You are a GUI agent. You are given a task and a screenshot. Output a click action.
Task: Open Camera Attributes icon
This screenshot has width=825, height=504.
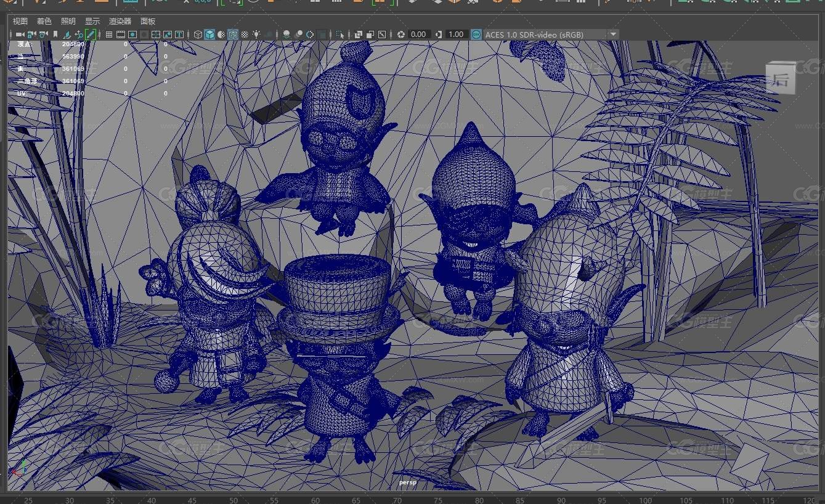43,35
